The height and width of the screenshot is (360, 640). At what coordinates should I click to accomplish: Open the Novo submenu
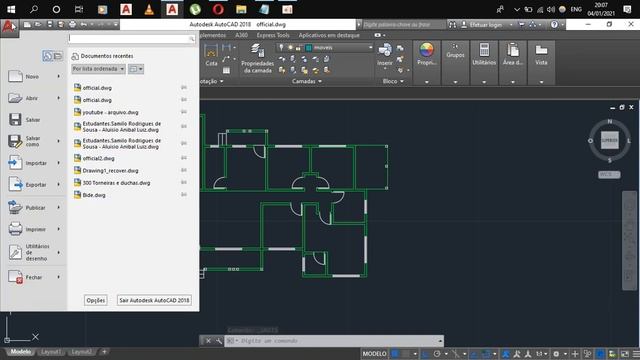(x=34, y=76)
